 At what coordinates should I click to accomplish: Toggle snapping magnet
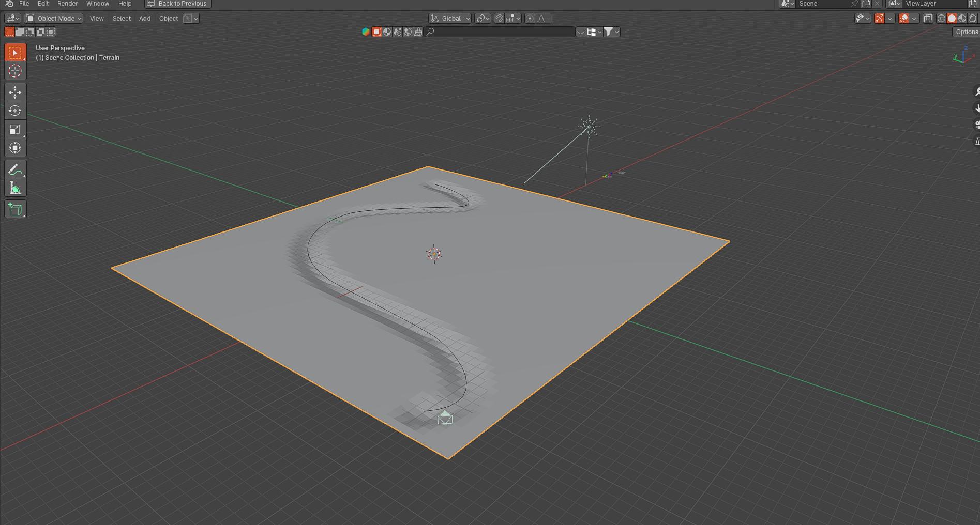(x=499, y=18)
